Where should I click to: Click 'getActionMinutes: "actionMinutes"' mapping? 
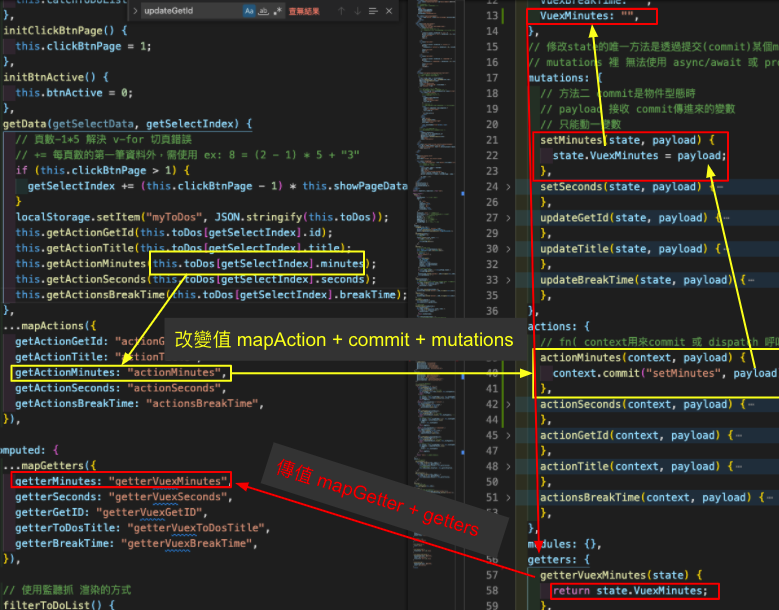point(121,373)
